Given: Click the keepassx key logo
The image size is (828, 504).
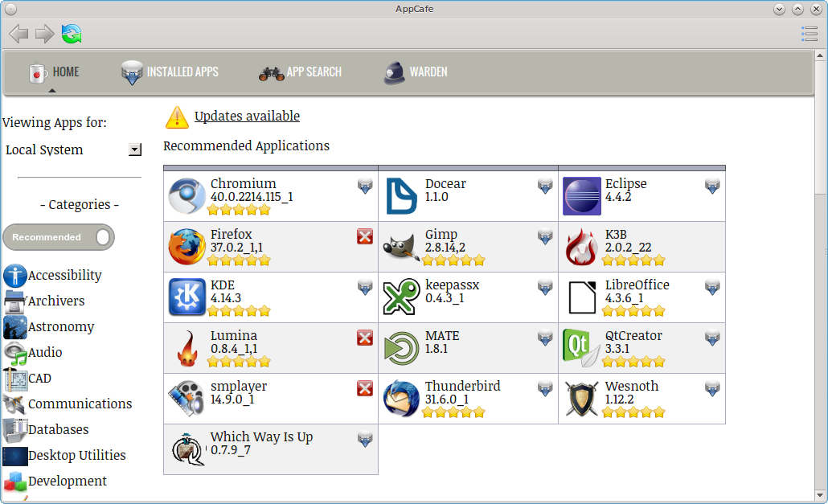Looking at the screenshot, I should (x=401, y=297).
